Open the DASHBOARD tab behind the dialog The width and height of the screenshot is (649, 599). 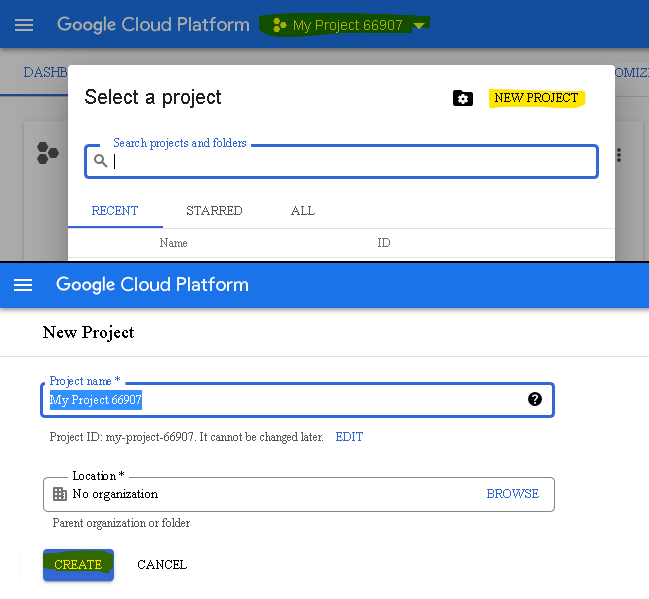coord(45,72)
